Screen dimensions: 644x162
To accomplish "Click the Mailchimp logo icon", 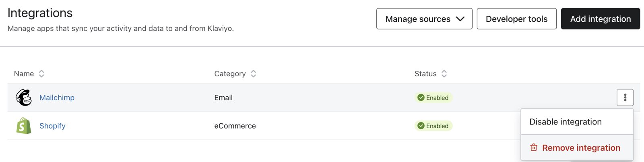I will (x=24, y=98).
